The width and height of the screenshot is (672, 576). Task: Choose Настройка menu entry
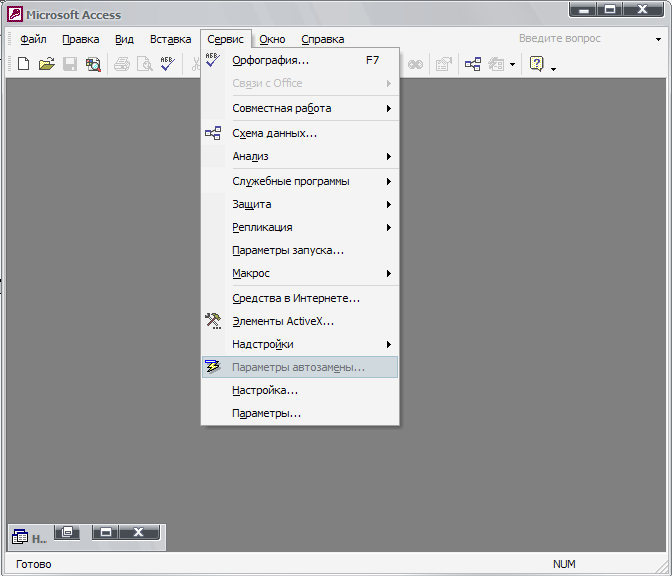click(x=300, y=390)
